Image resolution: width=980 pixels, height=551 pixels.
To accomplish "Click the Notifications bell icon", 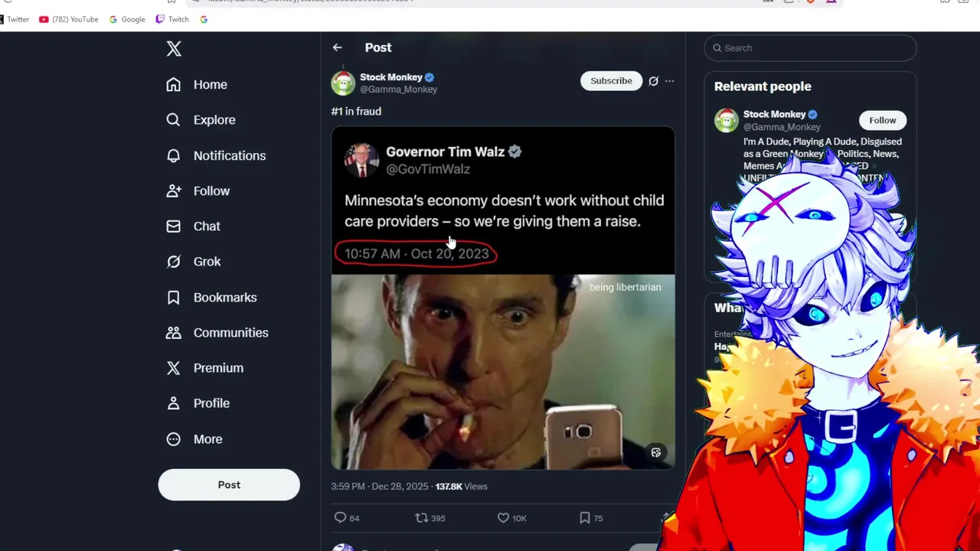I will pyautogui.click(x=174, y=155).
